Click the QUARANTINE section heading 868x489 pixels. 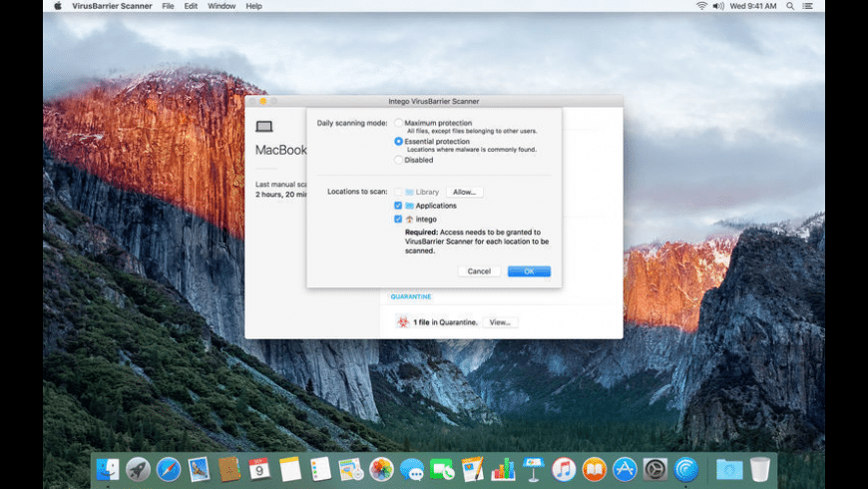pos(411,296)
